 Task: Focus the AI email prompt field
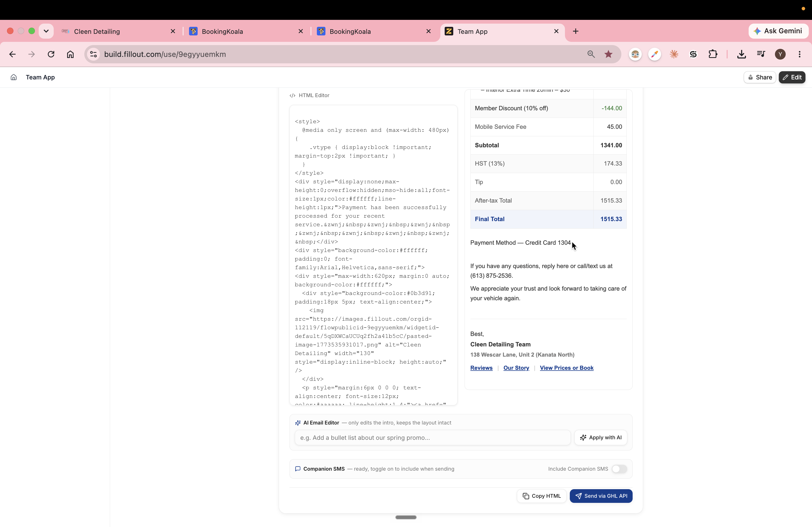point(432,438)
